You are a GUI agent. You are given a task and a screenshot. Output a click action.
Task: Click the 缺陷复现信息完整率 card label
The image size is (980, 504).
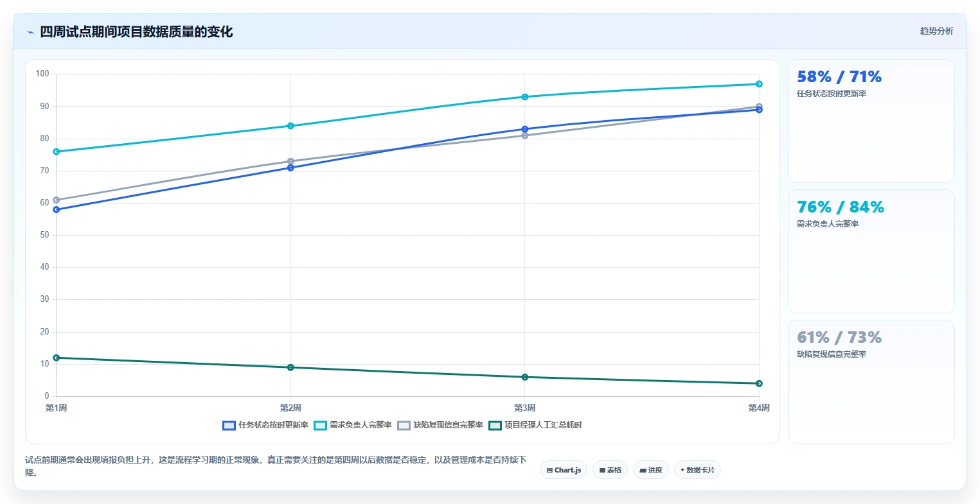832,354
